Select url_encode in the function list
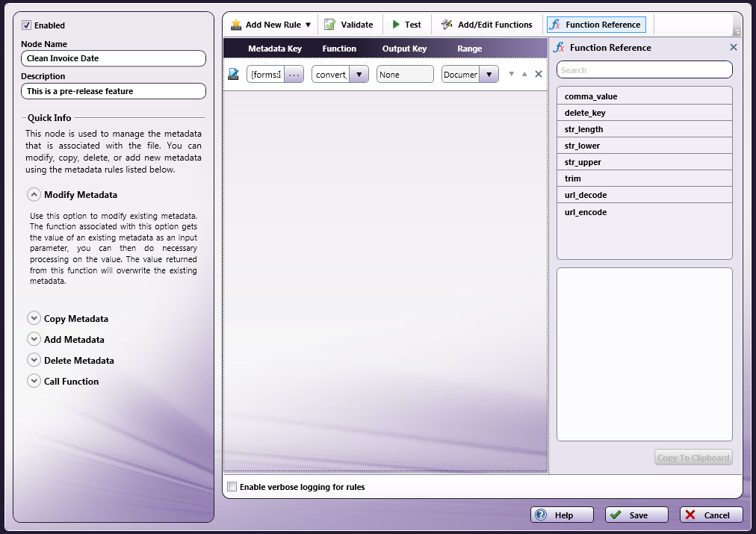Image resolution: width=756 pixels, height=534 pixels. coord(645,212)
